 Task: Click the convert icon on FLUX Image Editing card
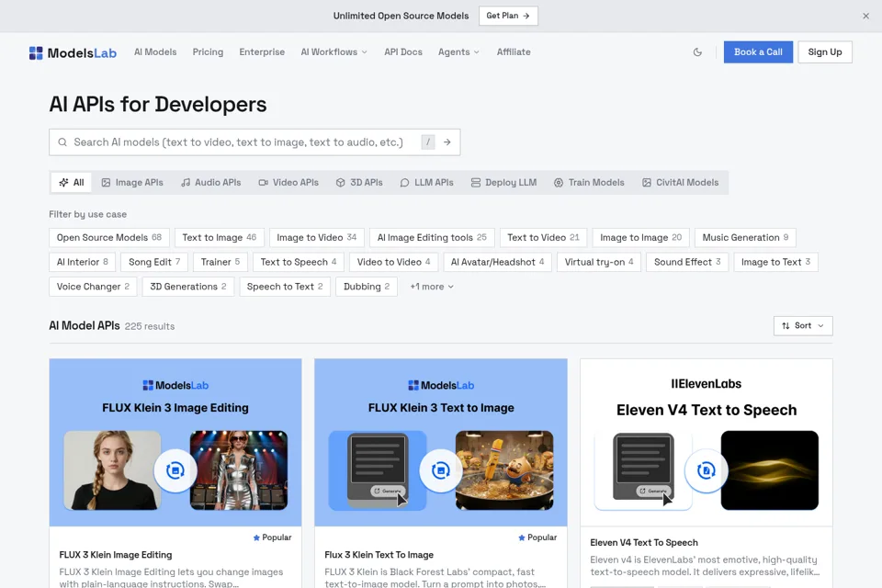175,470
